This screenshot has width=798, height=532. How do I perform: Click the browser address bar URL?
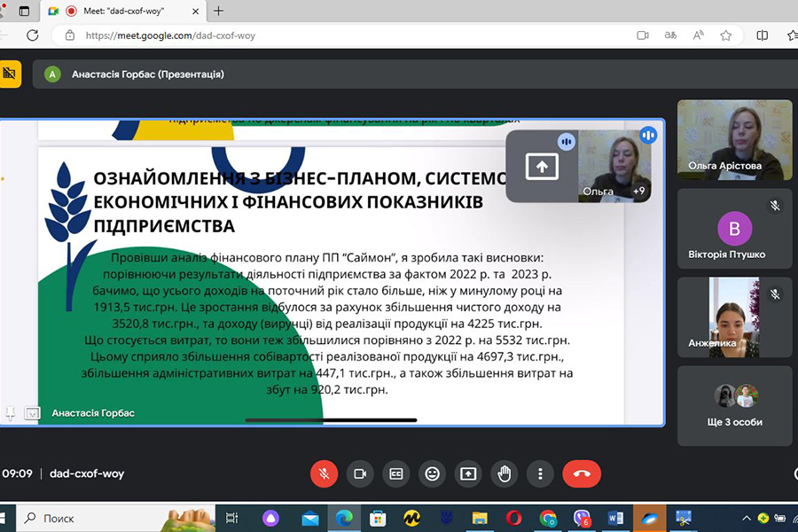tap(170, 35)
